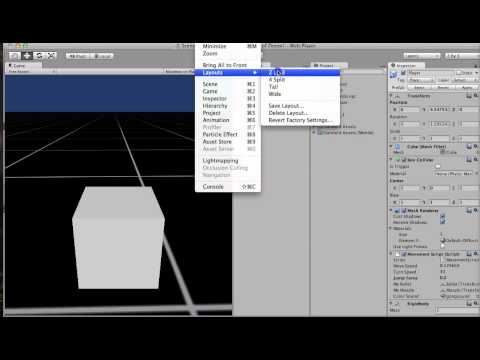Collapse the Box Collider component
The image size is (480, 360).
point(392,160)
